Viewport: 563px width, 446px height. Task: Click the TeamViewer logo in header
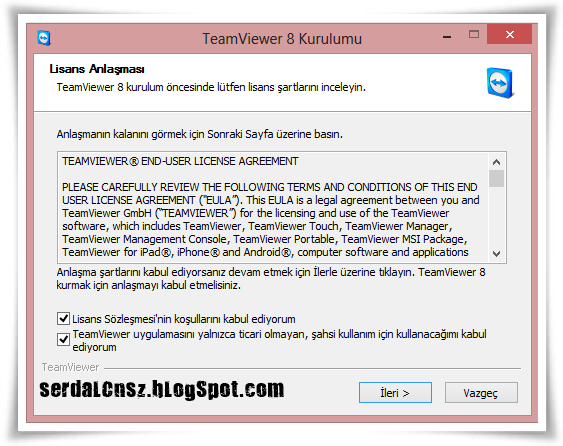coord(501,83)
